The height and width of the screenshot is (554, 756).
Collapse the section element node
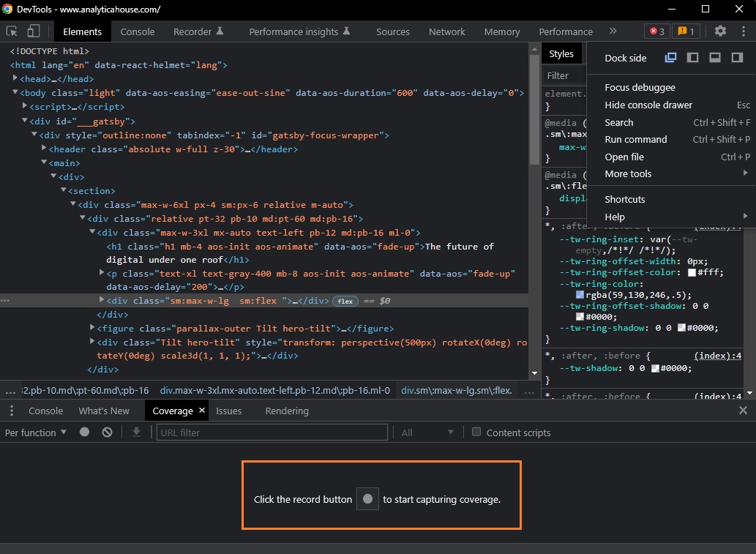(x=63, y=190)
